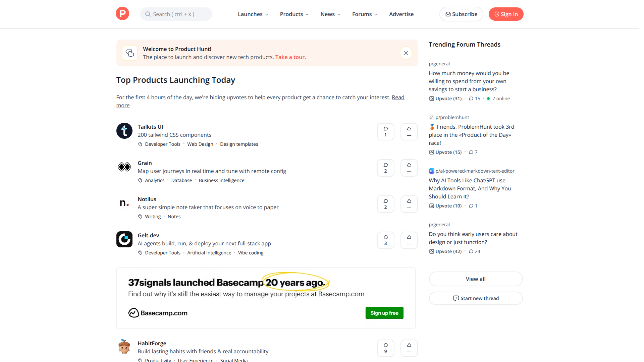
Task: Go to the Advertise page
Action: click(x=401, y=14)
